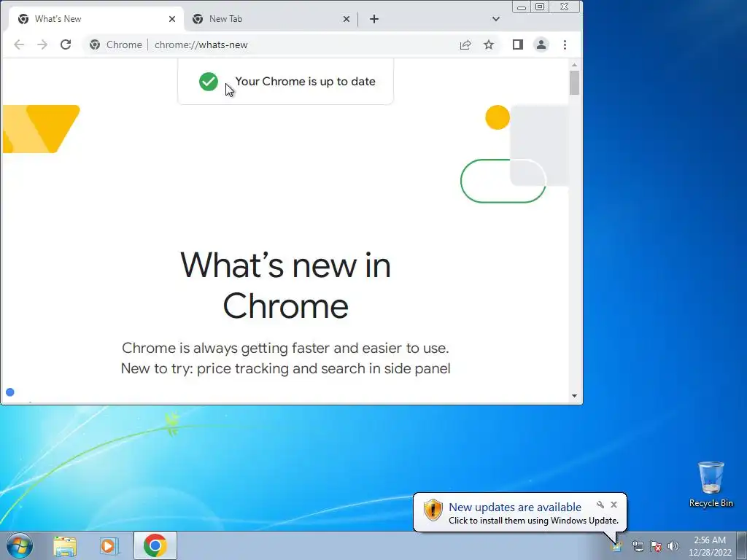Switch to the New Tab tab
The image size is (747, 560).
click(x=271, y=19)
